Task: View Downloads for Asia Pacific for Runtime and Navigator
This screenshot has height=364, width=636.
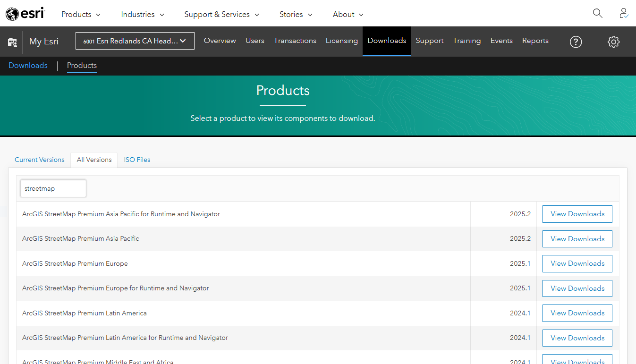Action: [577, 214]
